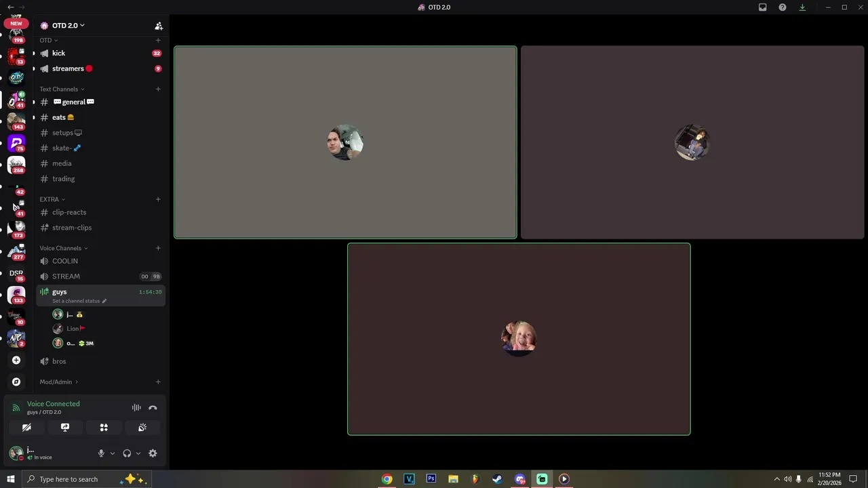Create channel in Text Channels category
This screenshot has width=868, height=488.
tap(158, 89)
